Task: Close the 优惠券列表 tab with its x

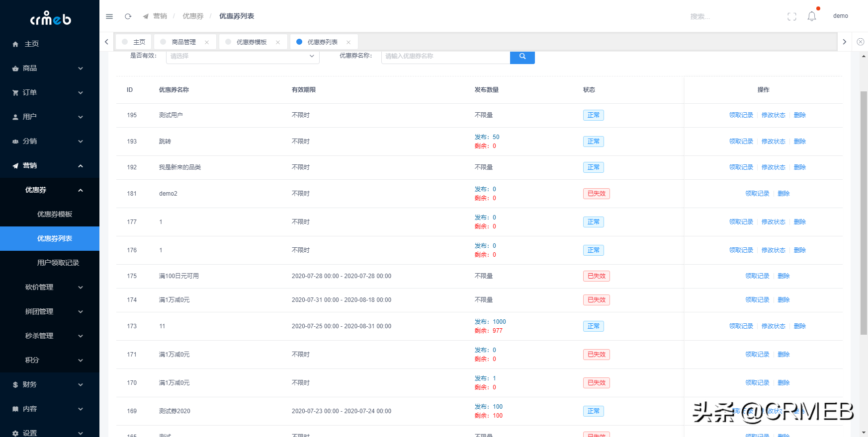Action: (348, 42)
